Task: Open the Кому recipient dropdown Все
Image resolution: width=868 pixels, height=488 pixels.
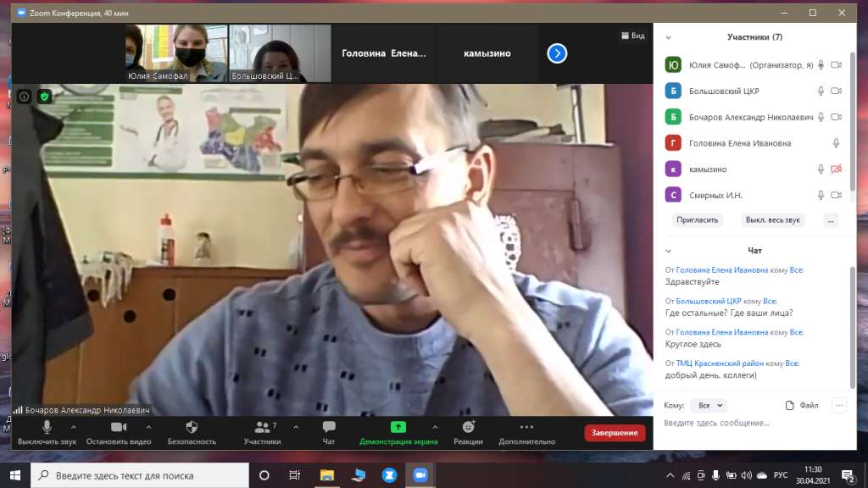Action: (709, 406)
